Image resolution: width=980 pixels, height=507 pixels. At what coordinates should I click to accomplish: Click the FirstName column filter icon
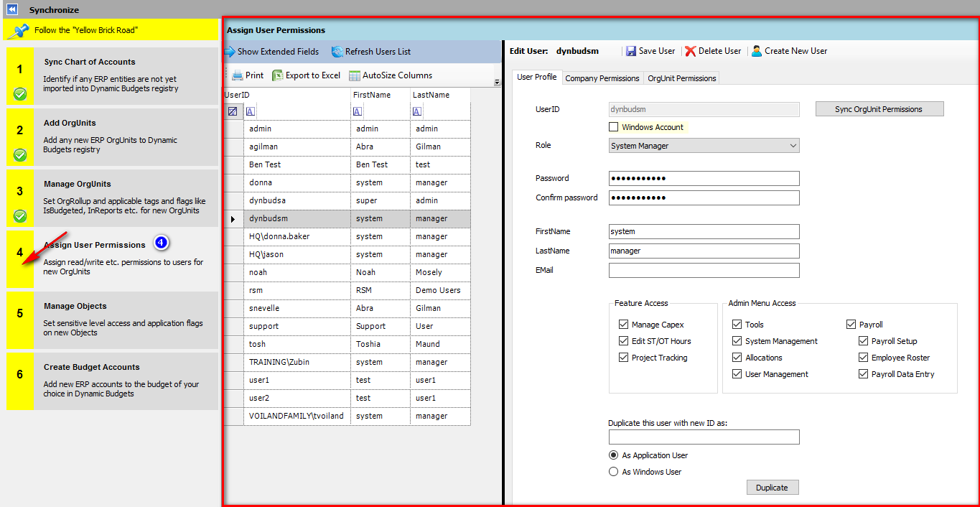click(358, 111)
